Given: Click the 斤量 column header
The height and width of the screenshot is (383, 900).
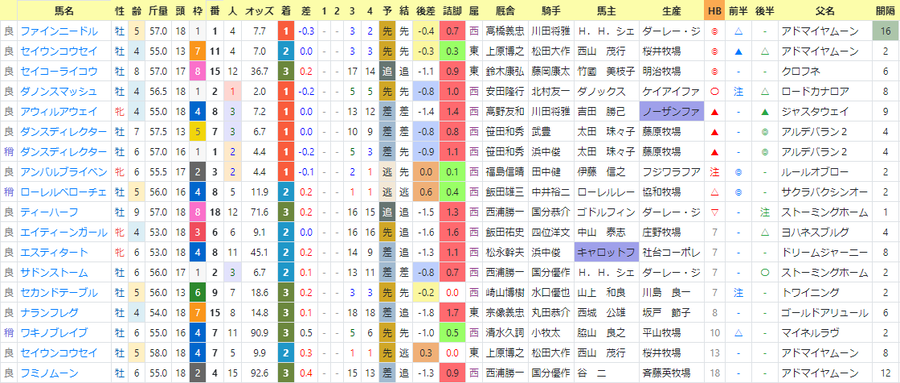Looking at the screenshot, I should coord(157,11).
